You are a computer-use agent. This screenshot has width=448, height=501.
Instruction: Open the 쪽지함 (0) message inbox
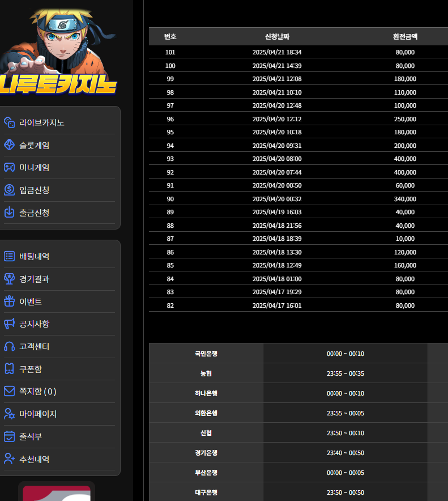[x=37, y=392]
